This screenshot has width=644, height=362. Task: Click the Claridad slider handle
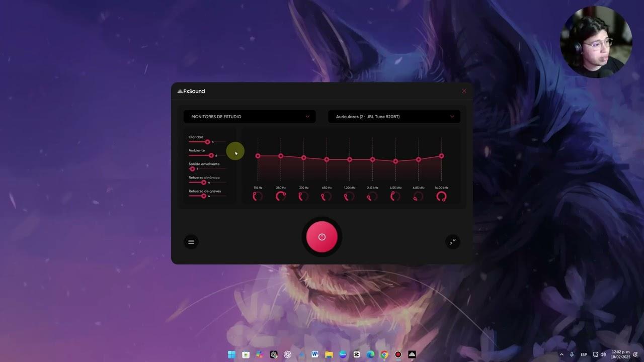[207, 142]
